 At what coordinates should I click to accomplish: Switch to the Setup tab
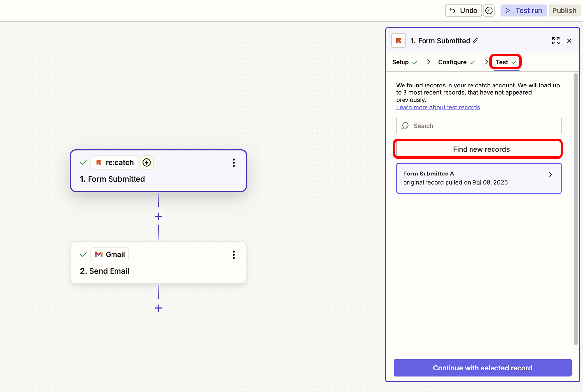click(401, 62)
